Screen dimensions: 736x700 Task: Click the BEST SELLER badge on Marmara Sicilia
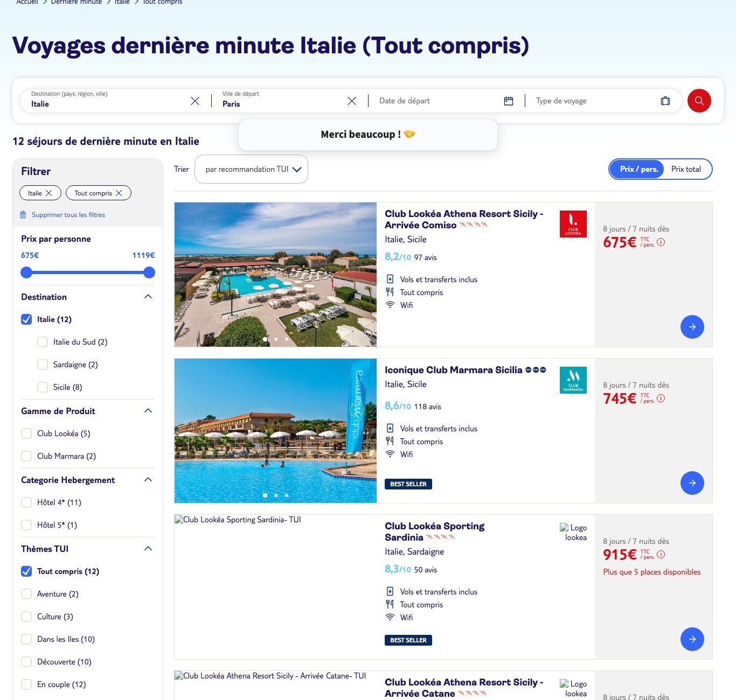408,484
